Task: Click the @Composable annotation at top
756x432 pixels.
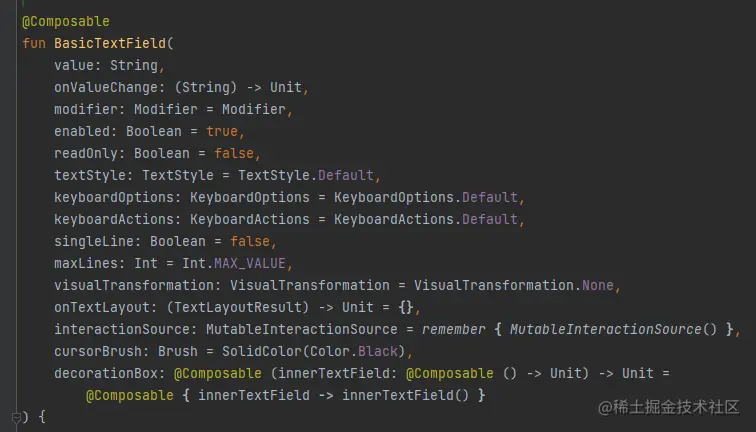Action: click(x=66, y=22)
